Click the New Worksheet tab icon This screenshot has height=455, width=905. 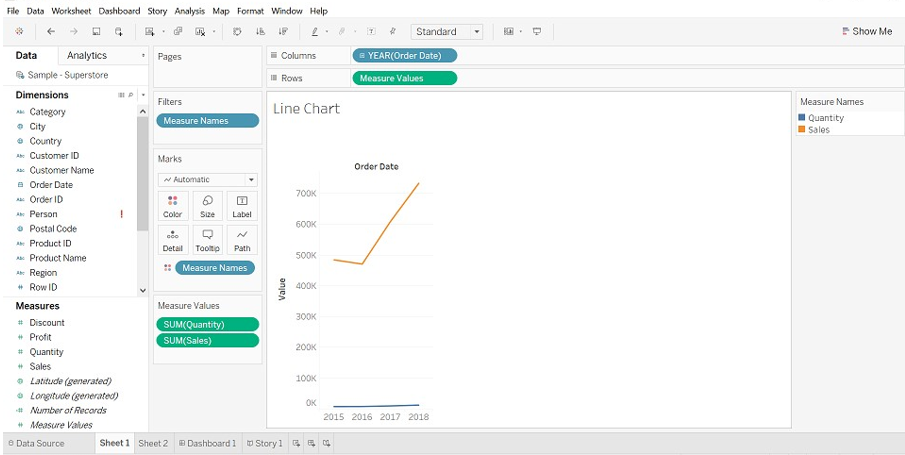coord(296,443)
